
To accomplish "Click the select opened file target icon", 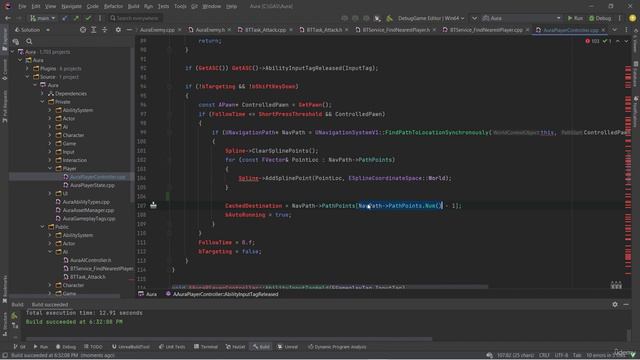I will click(x=83, y=30).
